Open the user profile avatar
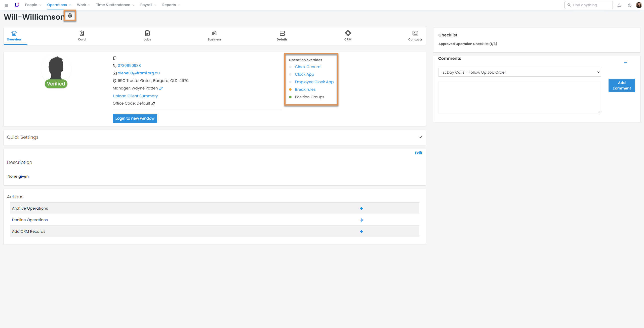The width and height of the screenshot is (644, 328). point(639,5)
